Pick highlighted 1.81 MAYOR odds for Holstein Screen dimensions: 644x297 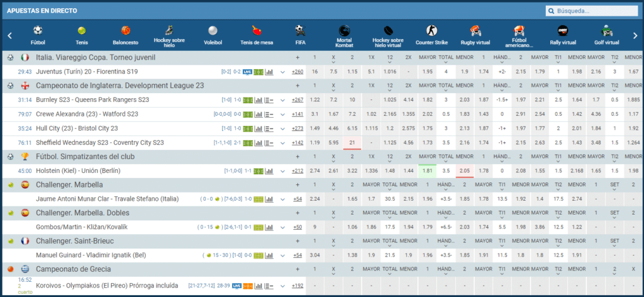click(x=428, y=171)
